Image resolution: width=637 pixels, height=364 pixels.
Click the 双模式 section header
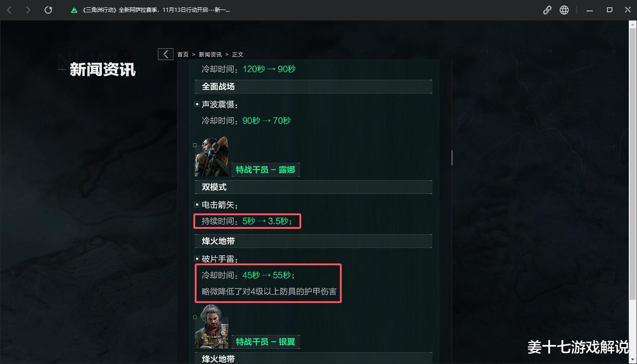[313, 187]
